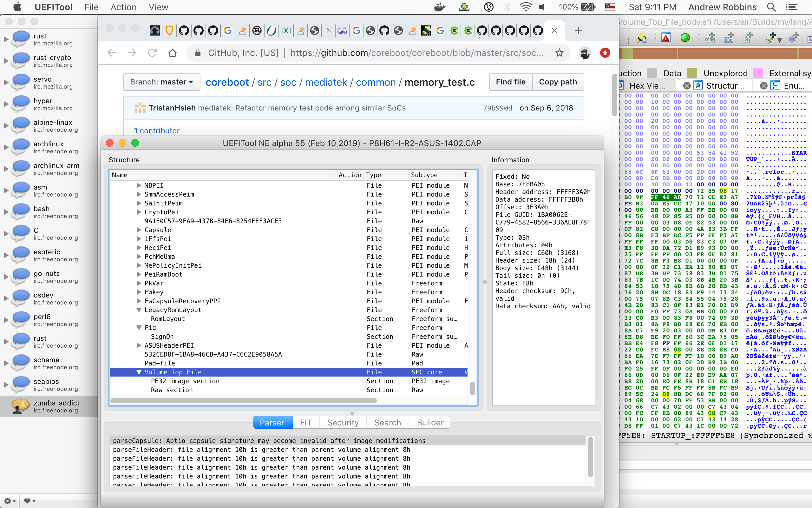Click the 1 contributor link
Viewport: 812px width, 508px height.
pos(157,131)
